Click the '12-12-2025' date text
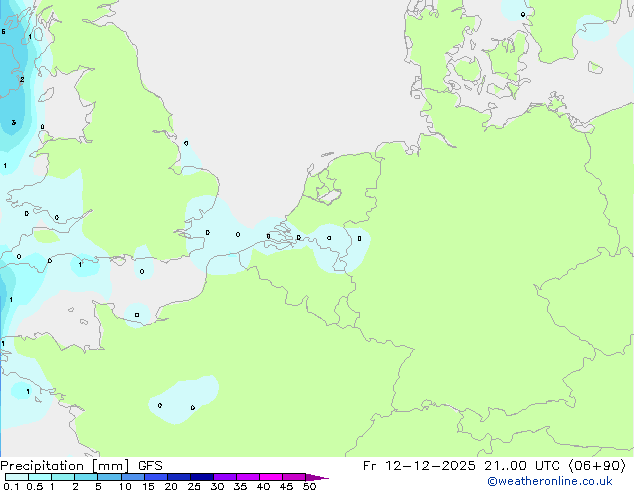This screenshot has width=634, height=490. [430, 466]
